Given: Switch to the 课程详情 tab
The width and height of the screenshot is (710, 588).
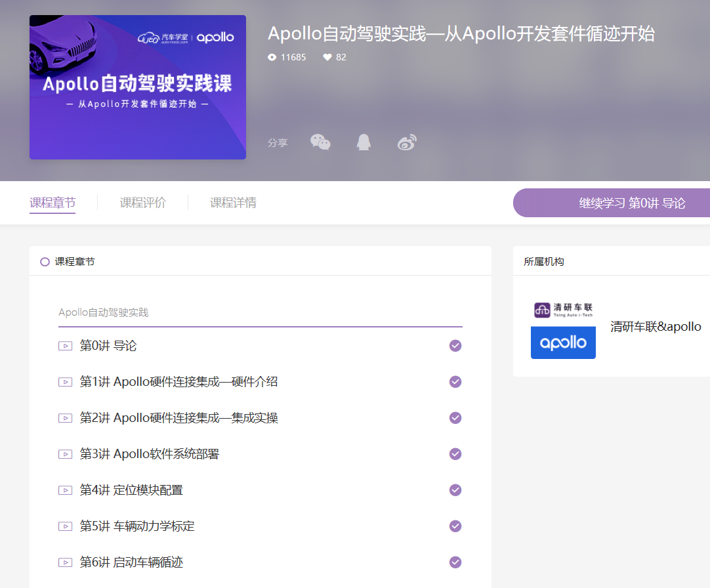Looking at the screenshot, I should 233,203.
